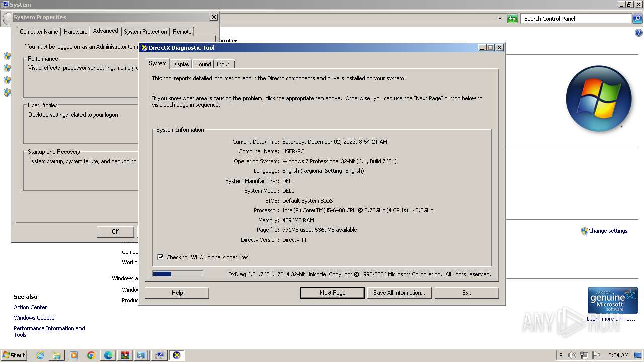Switch to the Input tab in DxDiag
Screen dimensions: 644x362
223,64
